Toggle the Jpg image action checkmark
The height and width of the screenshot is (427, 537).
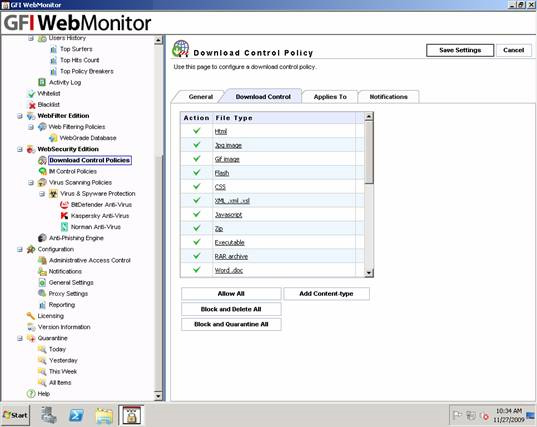pos(197,145)
